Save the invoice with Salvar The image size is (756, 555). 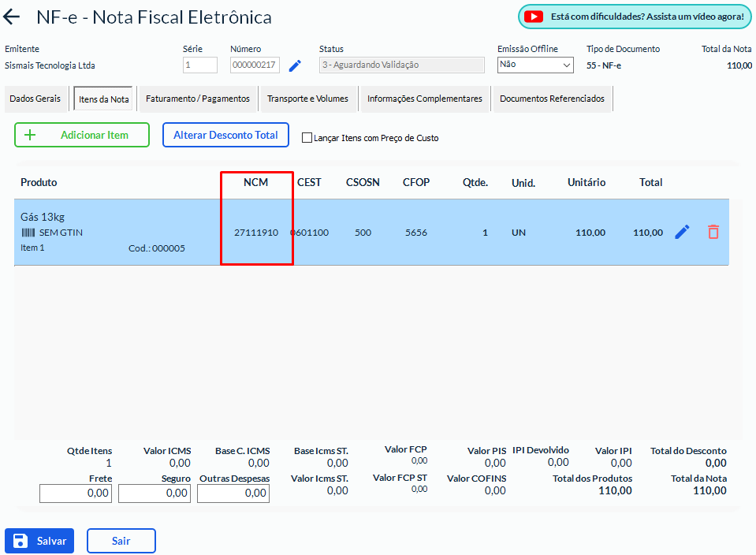[x=39, y=541]
